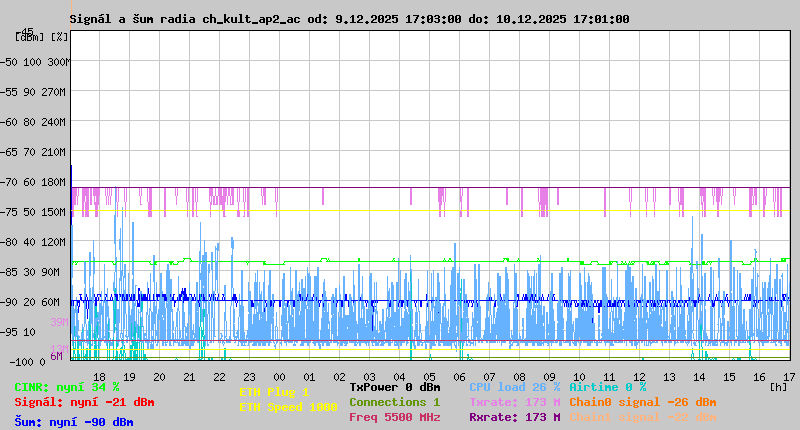Click the blue Šum legend label
The image size is (800, 430).
(74, 422)
